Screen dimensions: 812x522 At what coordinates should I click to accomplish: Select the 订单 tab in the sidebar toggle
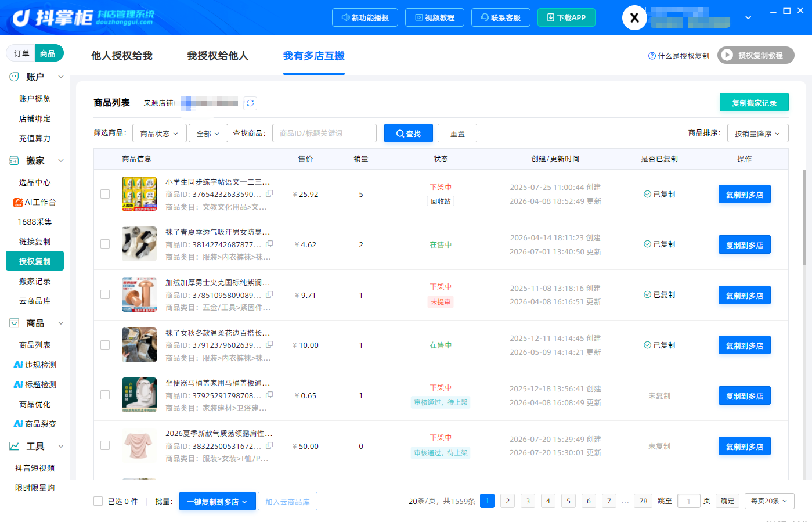coord(21,53)
